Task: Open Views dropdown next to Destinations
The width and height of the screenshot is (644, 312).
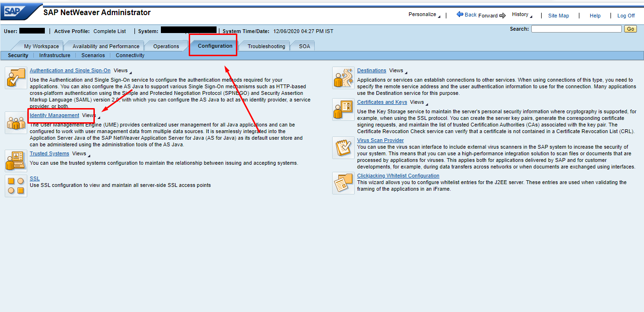Action: [x=398, y=71]
